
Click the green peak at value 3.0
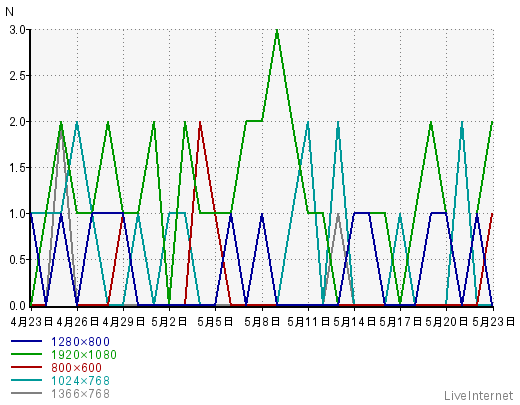277,31
